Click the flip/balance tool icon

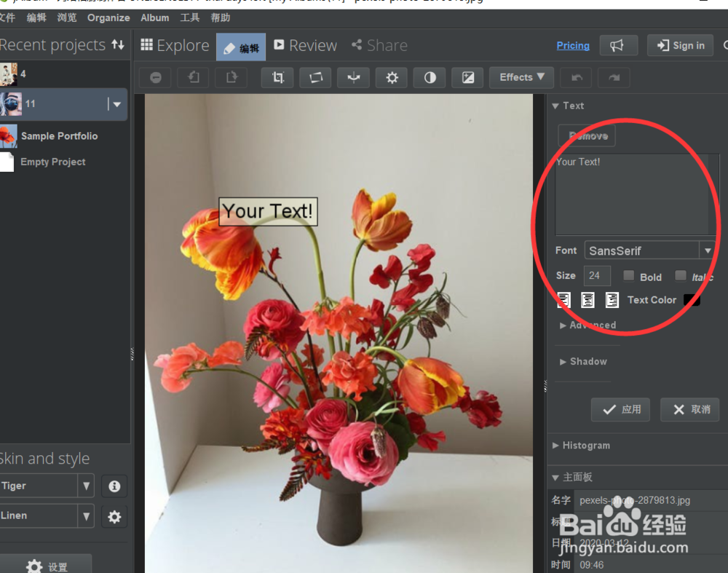(x=354, y=78)
